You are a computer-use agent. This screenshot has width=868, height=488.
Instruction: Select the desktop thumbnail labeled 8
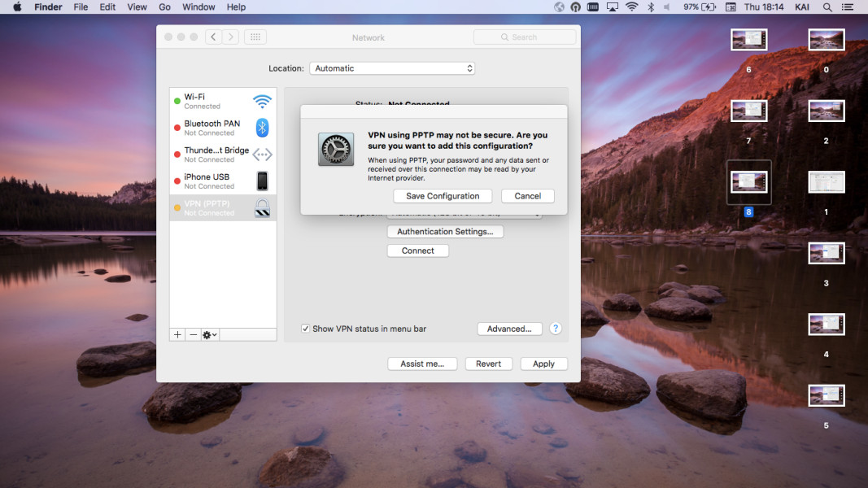(748, 181)
